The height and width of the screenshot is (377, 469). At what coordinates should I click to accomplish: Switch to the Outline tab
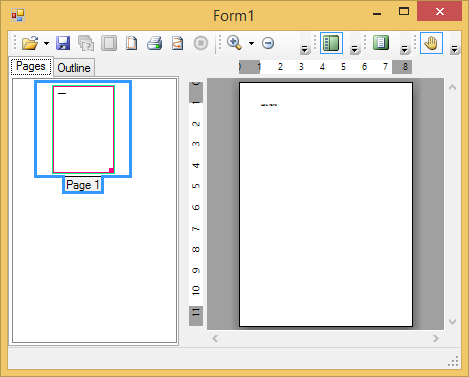[x=74, y=68]
